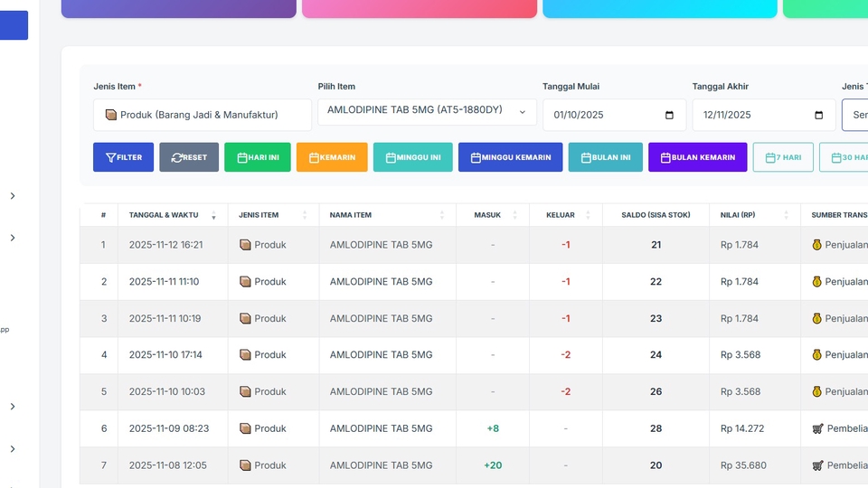This screenshot has width=868, height=488.
Task: Click Rp 14.272 value
Action: (741, 428)
